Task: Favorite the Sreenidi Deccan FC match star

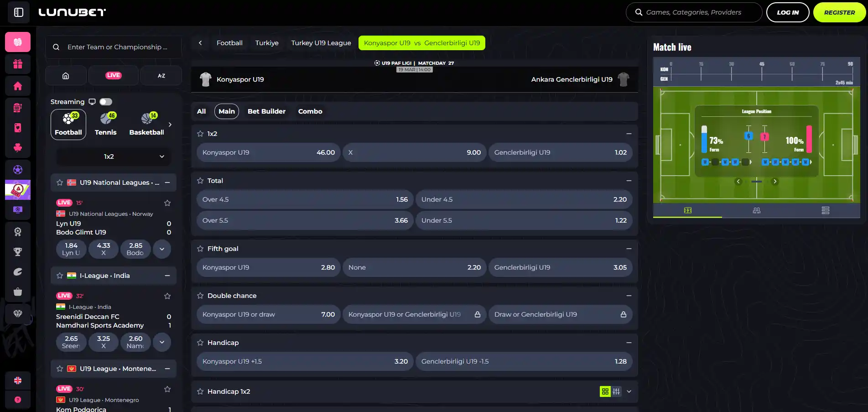Action: click(167, 296)
